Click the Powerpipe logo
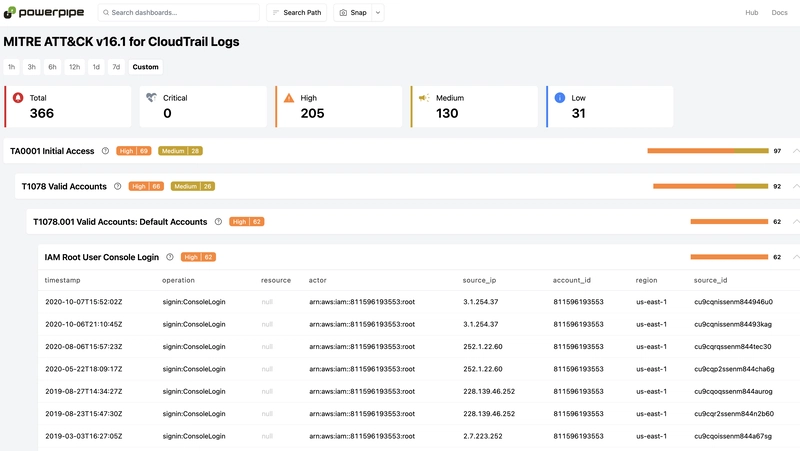 (44, 12)
